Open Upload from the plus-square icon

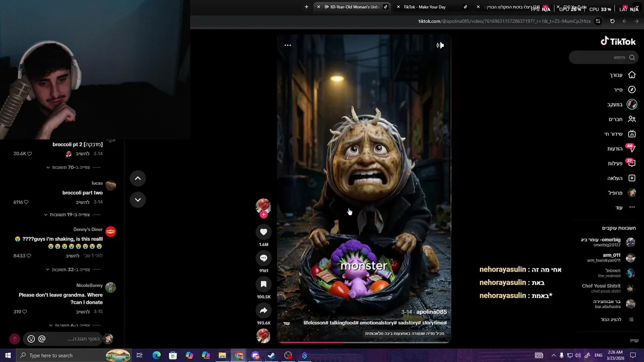click(632, 178)
